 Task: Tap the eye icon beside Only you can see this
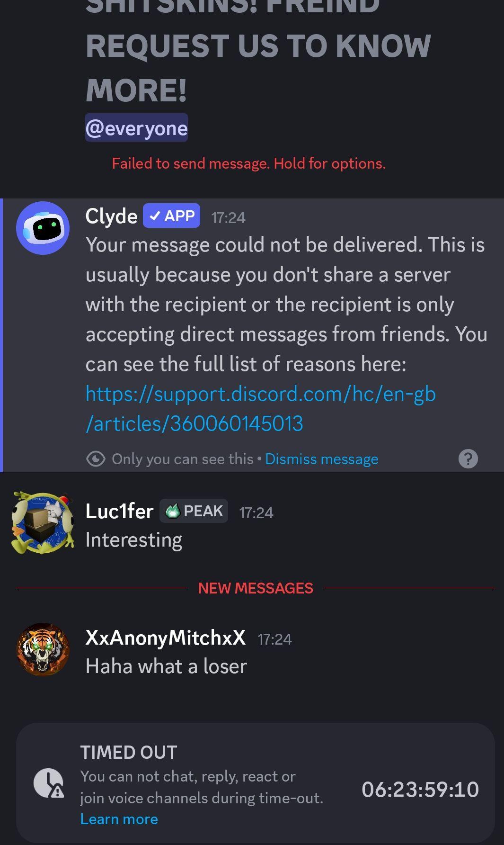(96, 459)
